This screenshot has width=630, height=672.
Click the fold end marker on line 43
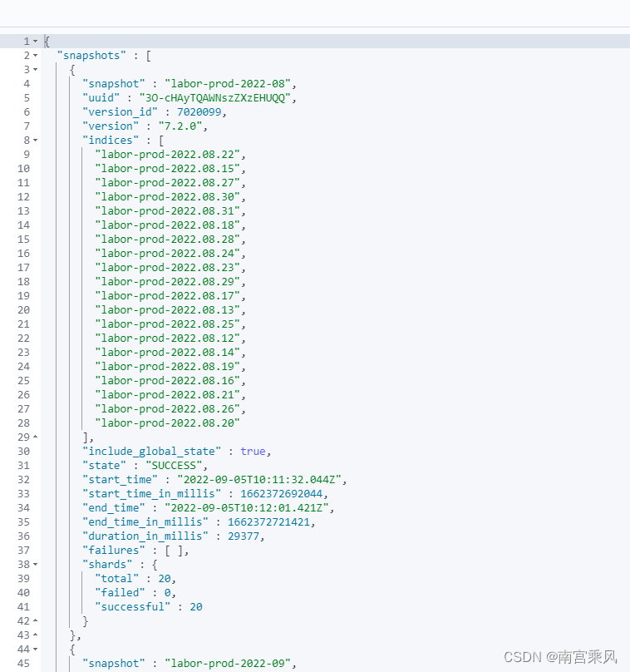coord(35,635)
